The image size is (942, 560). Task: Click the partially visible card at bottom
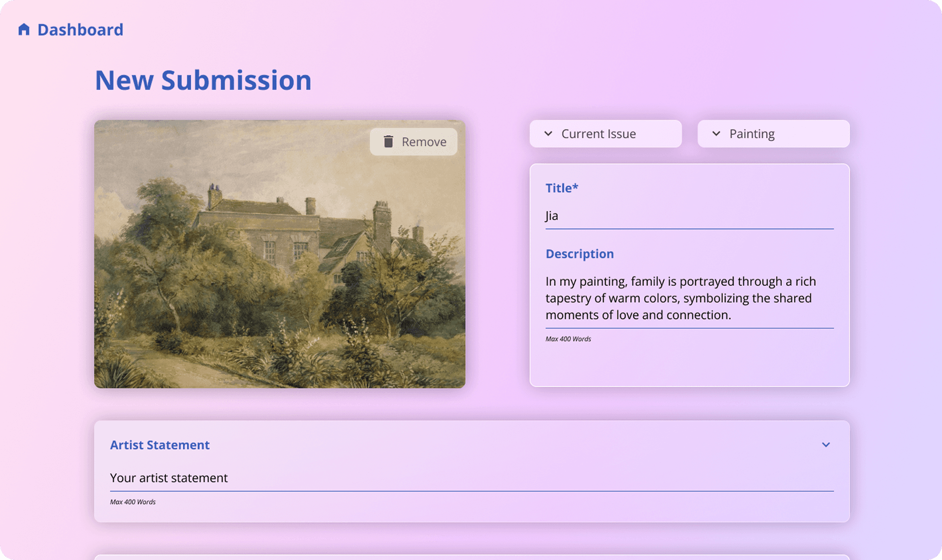pyautogui.click(x=471, y=557)
